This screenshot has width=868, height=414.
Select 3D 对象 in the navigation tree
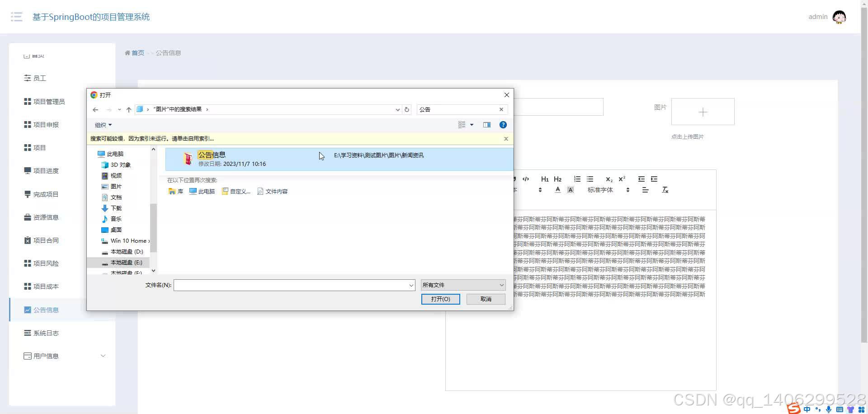[x=116, y=165]
